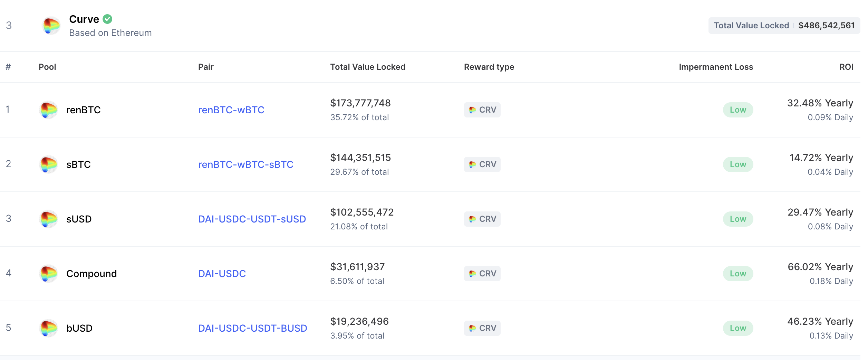
Task: Click the Low badge in sUSD row
Action: 738,219
